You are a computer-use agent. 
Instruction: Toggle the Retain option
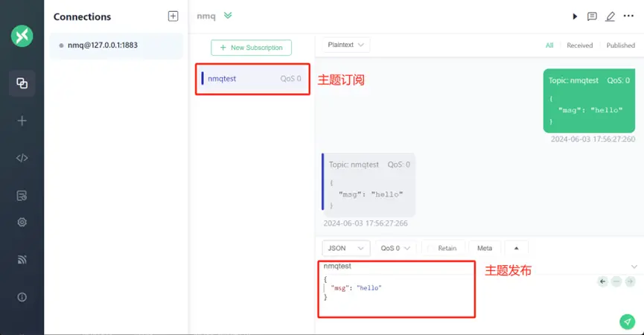(x=447, y=248)
